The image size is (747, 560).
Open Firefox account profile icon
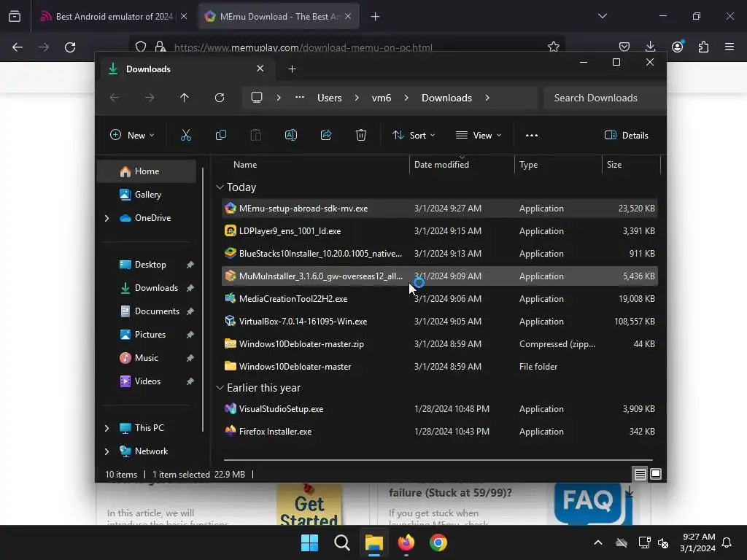tap(678, 47)
